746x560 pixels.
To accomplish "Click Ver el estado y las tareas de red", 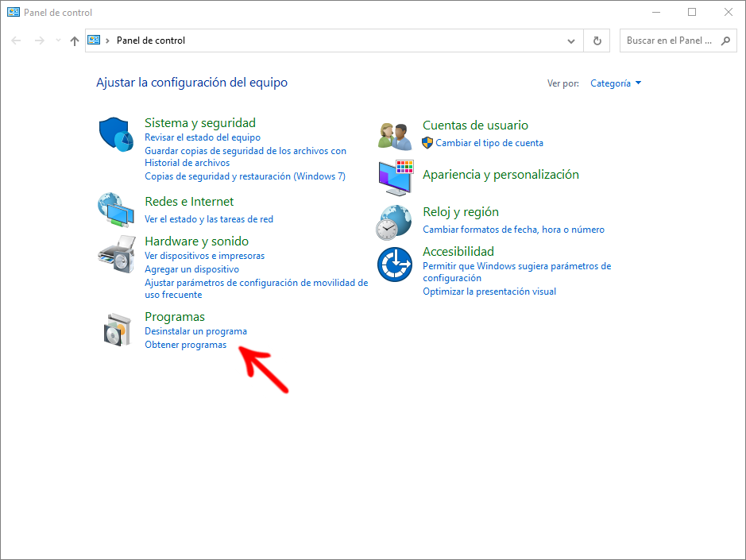I will tap(209, 219).
